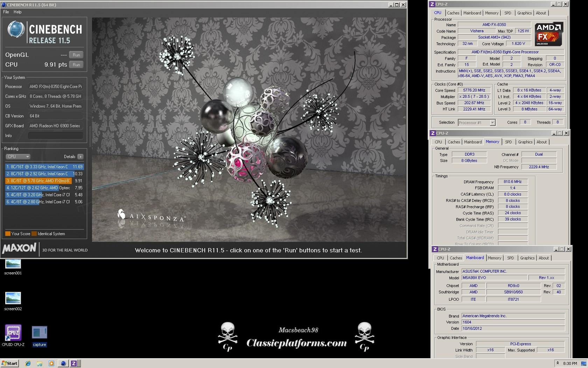Click the GFX Board Radeon HD 6900 field
The height and width of the screenshot is (368, 588).
(x=56, y=126)
